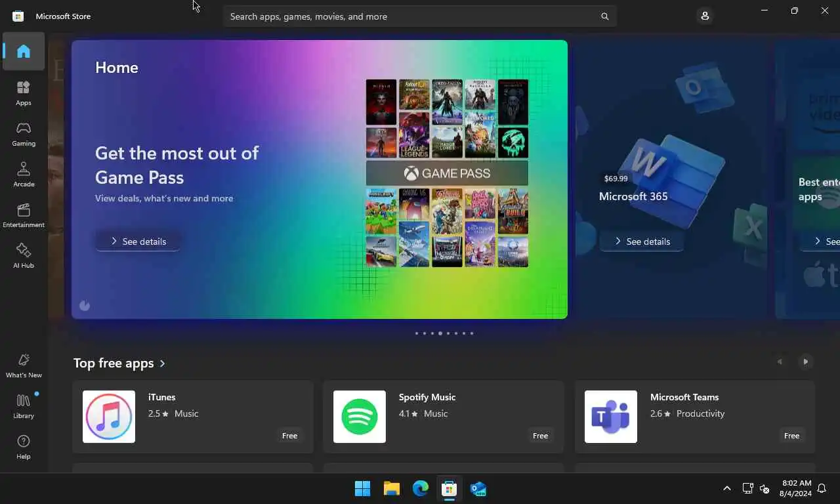
Task: Click the Microsoft Teams app icon
Action: [611, 417]
